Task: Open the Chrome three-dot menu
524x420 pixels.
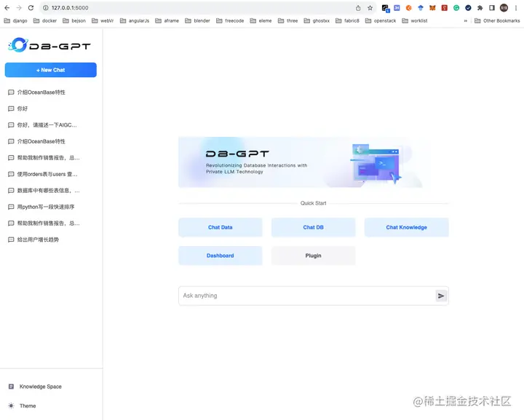Action: click(516, 8)
